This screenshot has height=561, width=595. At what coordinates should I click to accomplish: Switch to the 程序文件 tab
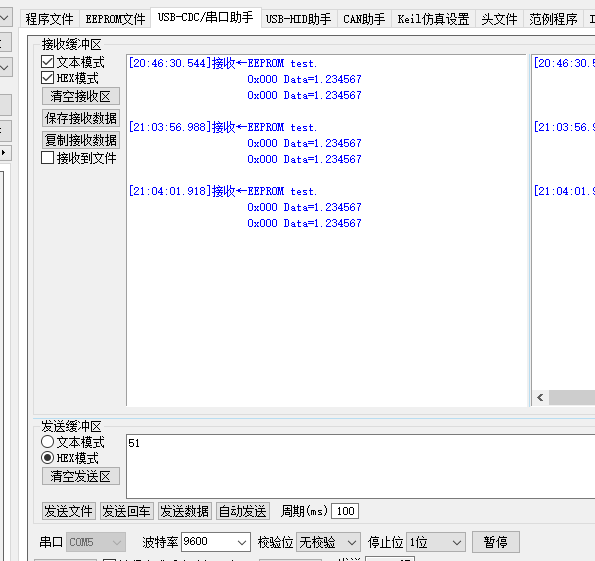point(49,19)
